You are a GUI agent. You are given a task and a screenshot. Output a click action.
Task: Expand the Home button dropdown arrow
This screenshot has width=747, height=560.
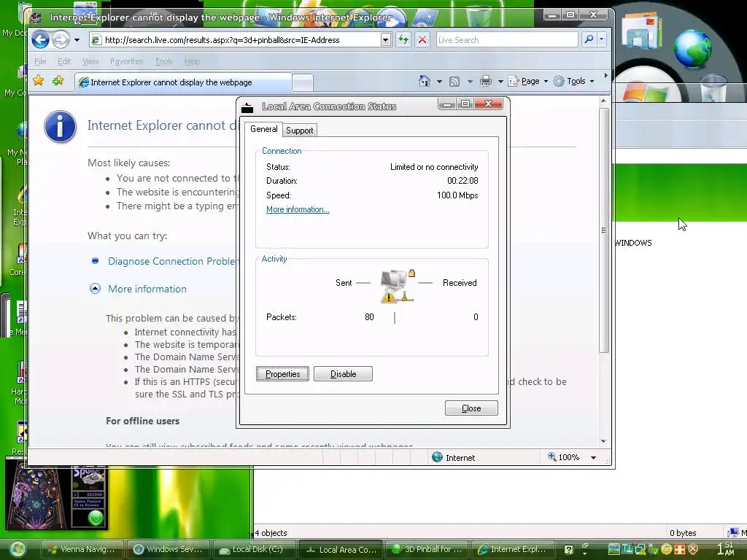[439, 82]
